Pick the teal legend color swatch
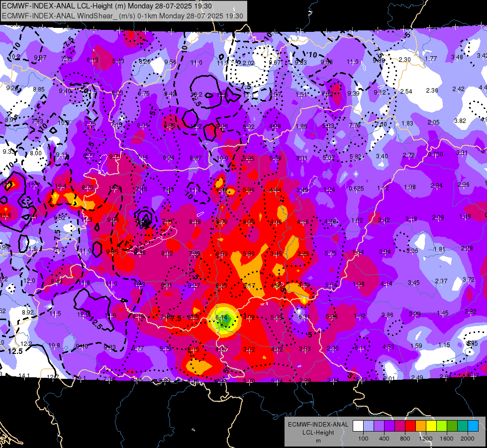The height and width of the screenshot is (448, 487). pos(463,426)
